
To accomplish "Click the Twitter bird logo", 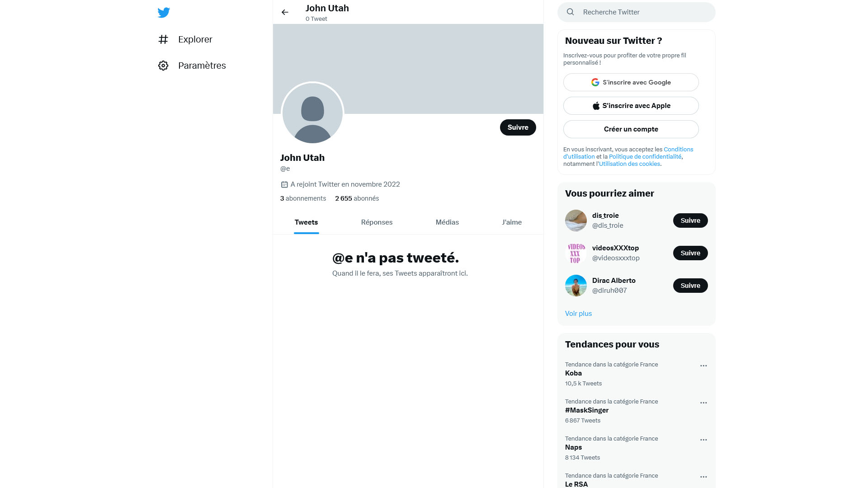I will tap(164, 12).
